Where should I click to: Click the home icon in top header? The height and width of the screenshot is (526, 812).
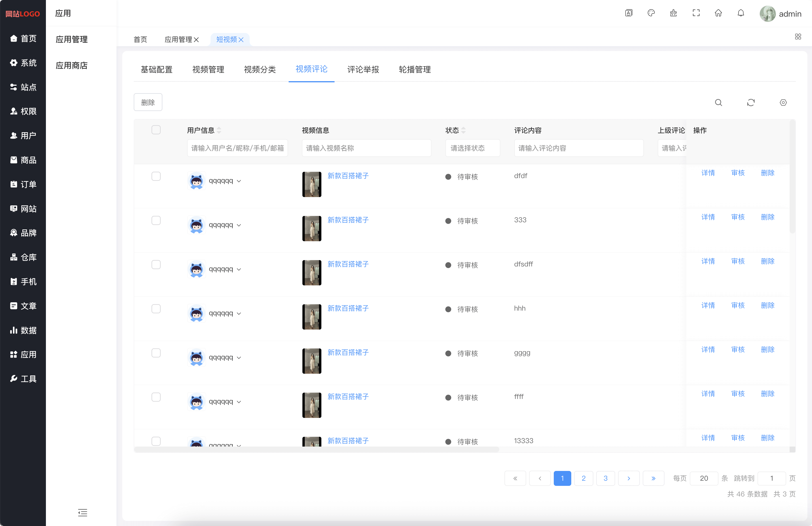coord(718,13)
